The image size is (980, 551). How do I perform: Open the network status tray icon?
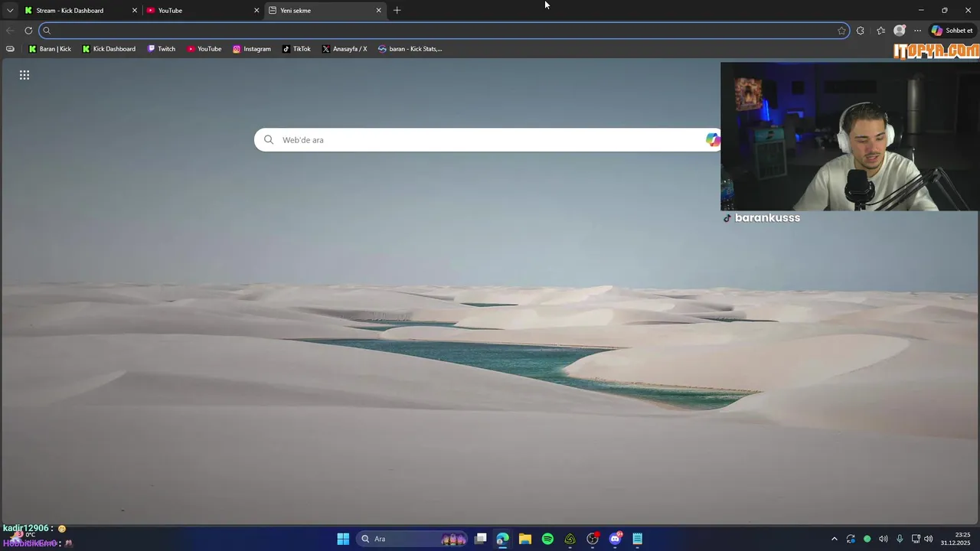[916, 539]
